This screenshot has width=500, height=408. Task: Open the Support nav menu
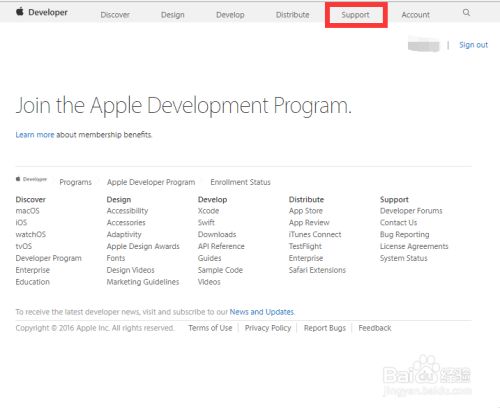[356, 15]
